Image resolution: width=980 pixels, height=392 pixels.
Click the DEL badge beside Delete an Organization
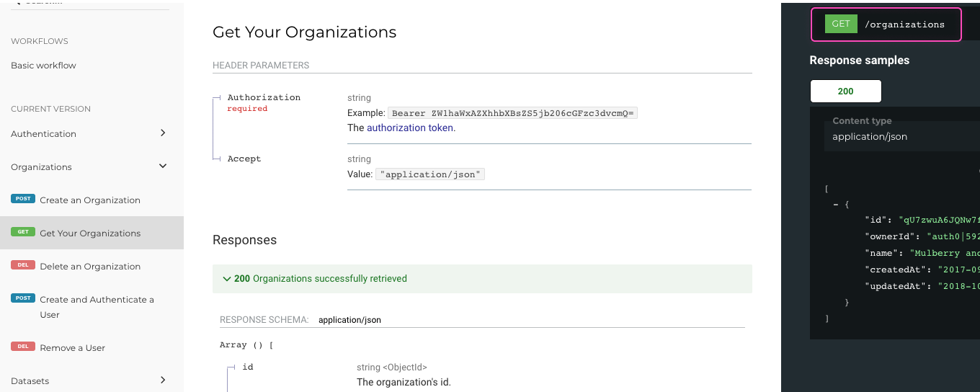[23, 265]
